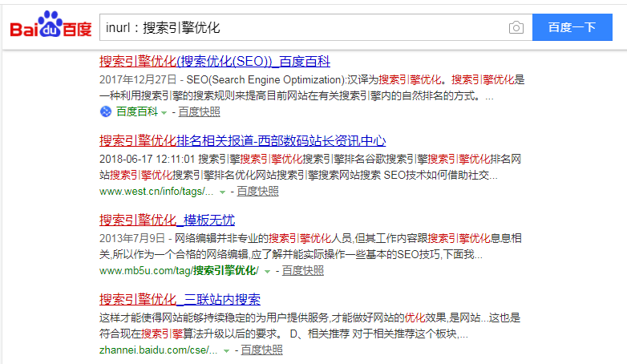Expand the dropdown arrow beside 百度百科 source

164,113
